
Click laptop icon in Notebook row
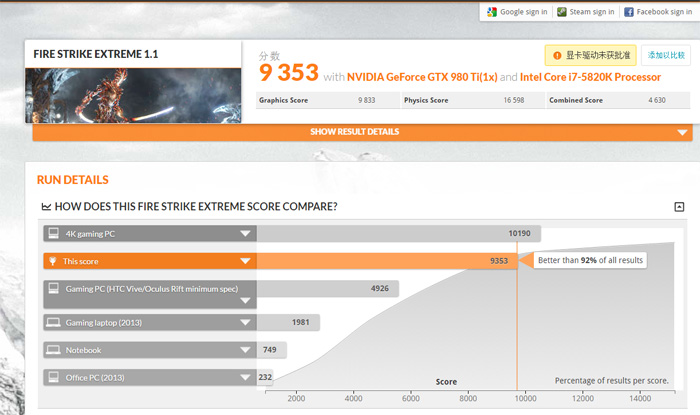pyautogui.click(x=53, y=350)
